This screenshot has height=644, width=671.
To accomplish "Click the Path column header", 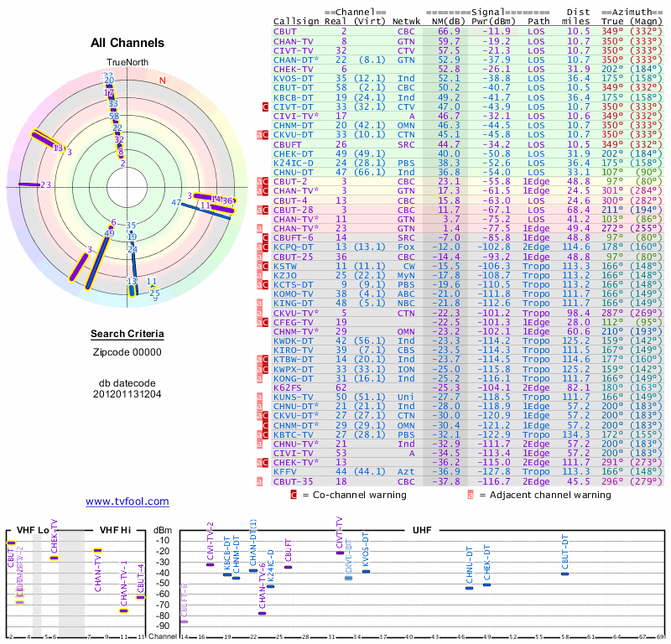I will coord(538,22).
